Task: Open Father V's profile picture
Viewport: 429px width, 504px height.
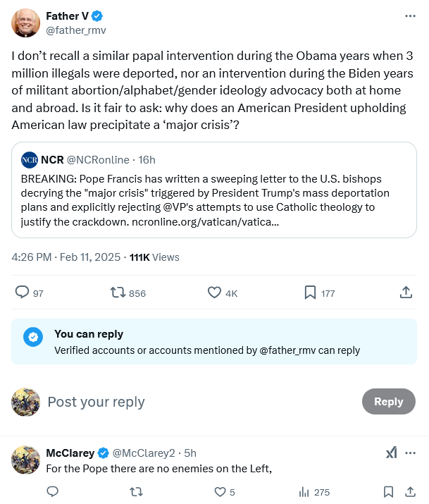Action: tap(26, 23)
